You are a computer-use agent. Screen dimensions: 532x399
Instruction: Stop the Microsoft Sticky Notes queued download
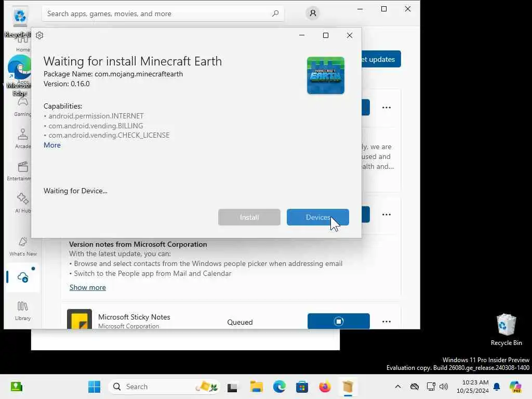[338, 321]
